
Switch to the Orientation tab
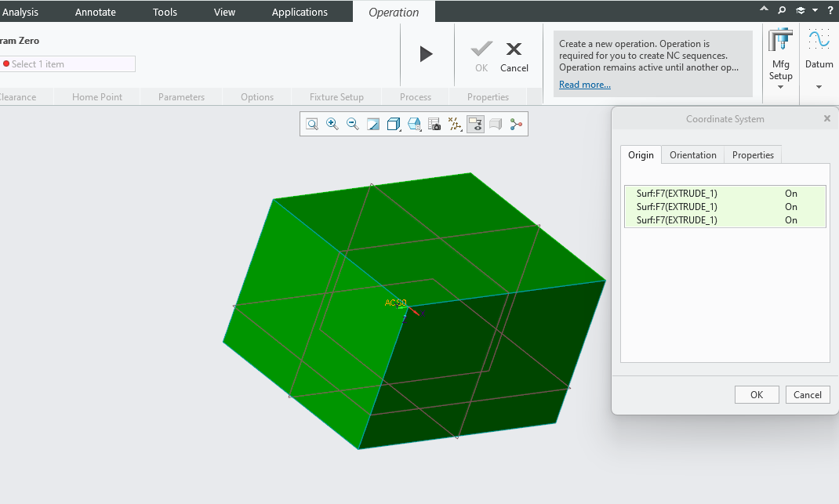[x=693, y=155]
